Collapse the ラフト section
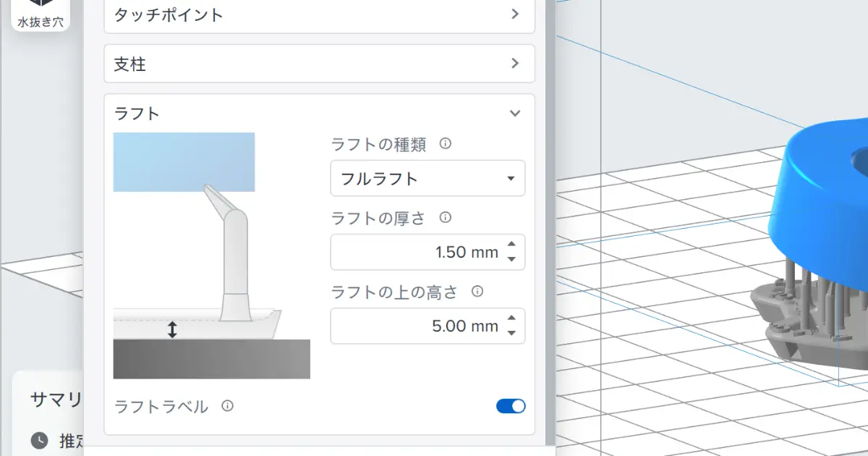 [514, 113]
